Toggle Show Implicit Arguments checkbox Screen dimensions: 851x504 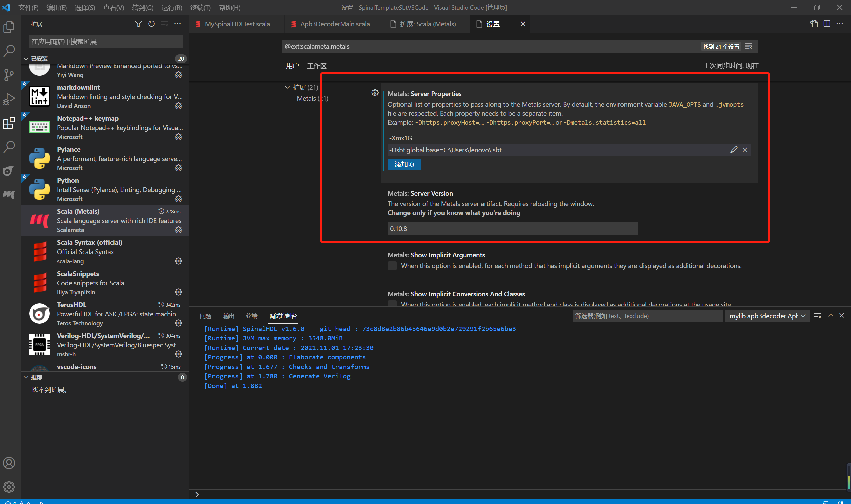pos(392,266)
